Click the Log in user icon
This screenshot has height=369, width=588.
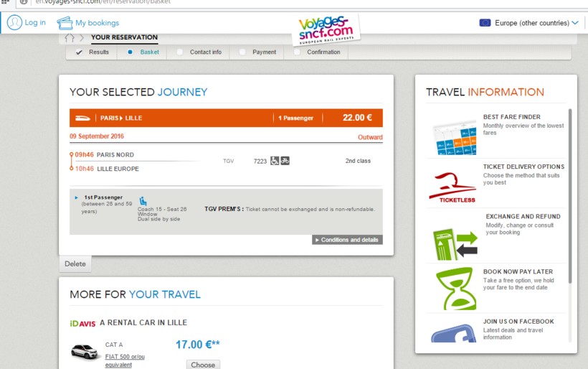click(14, 22)
